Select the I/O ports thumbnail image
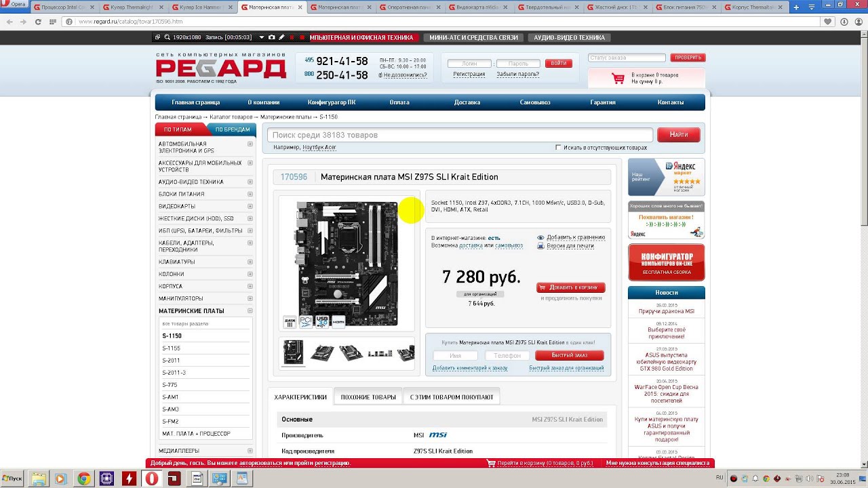 tap(380, 353)
